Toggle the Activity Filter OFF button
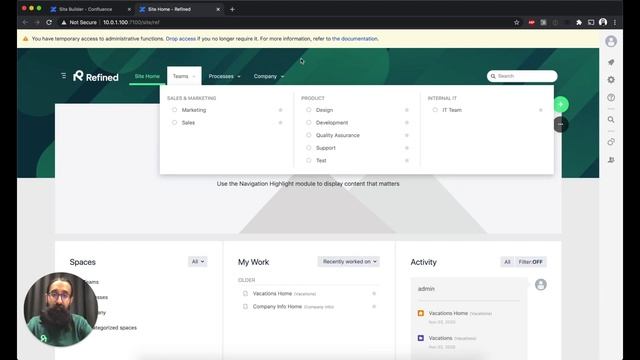This screenshot has width=640, height=360. click(530, 262)
